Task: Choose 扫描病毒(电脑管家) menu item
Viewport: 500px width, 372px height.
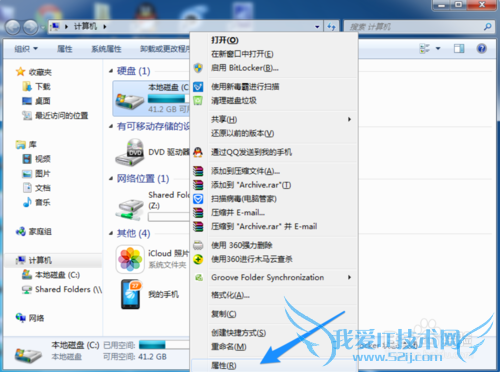Action: click(274, 199)
